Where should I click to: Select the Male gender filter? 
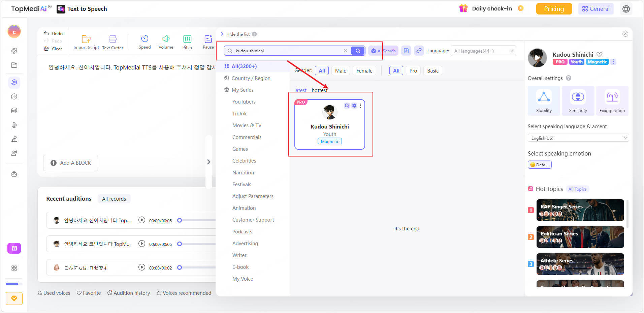tap(341, 70)
